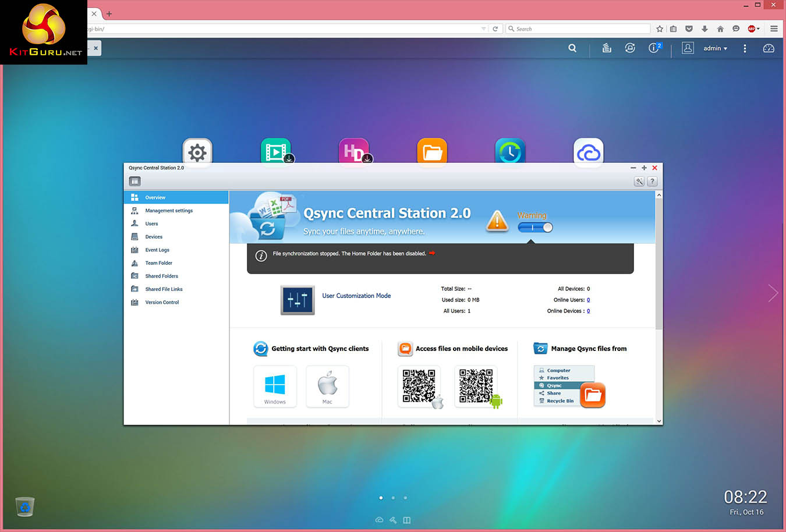Toggle the sidebar panel icon in toolbar

tap(134, 182)
